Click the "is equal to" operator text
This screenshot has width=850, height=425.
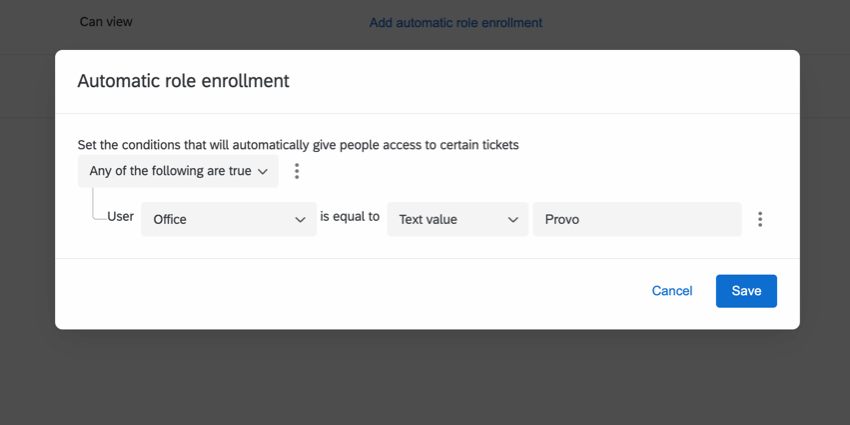[350, 216]
